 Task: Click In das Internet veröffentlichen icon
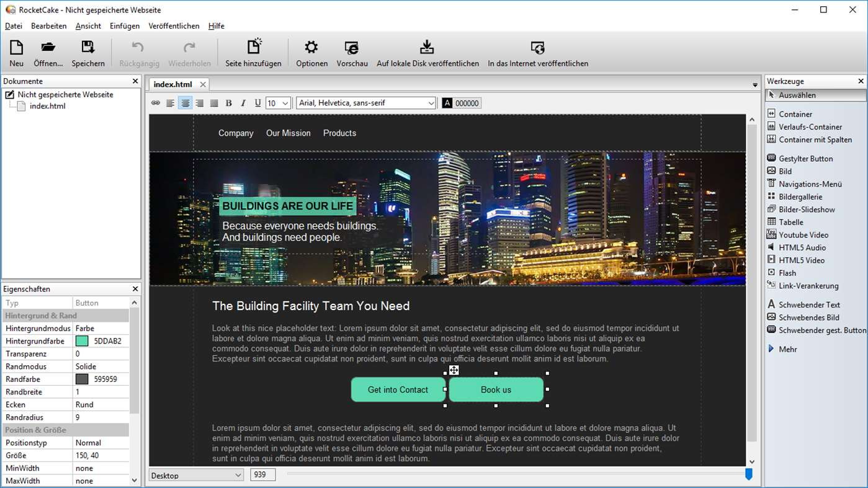click(537, 48)
